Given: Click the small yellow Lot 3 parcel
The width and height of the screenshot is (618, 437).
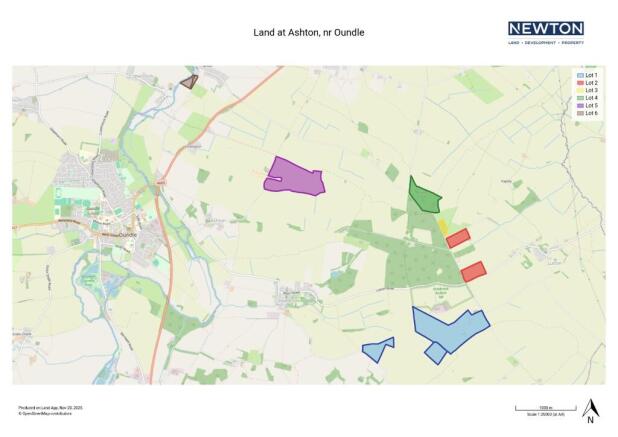Looking at the screenshot, I should [x=442, y=227].
